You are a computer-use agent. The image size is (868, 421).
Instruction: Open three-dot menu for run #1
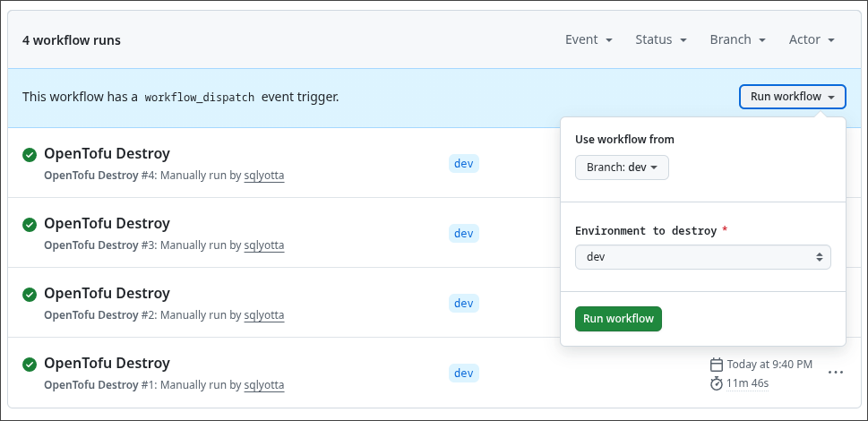pos(835,373)
